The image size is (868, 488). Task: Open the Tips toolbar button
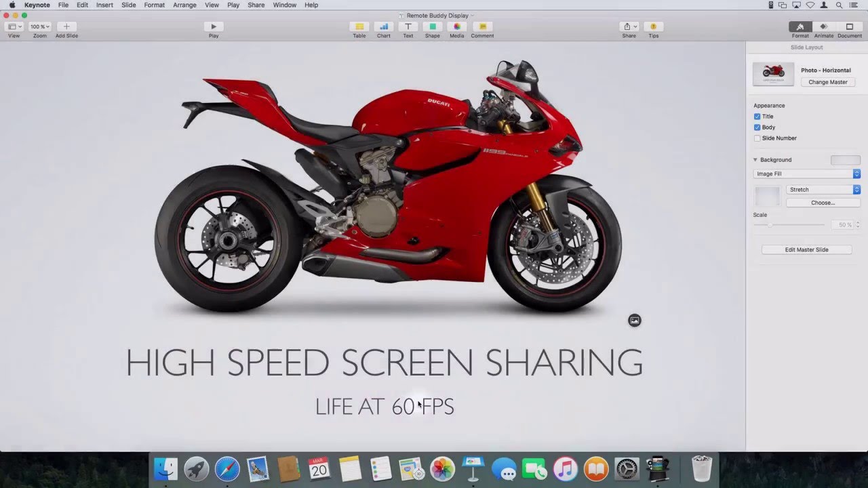653,26
